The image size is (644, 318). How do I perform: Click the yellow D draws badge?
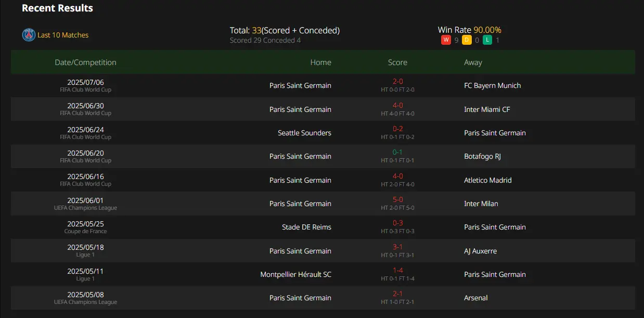tap(467, 40)
